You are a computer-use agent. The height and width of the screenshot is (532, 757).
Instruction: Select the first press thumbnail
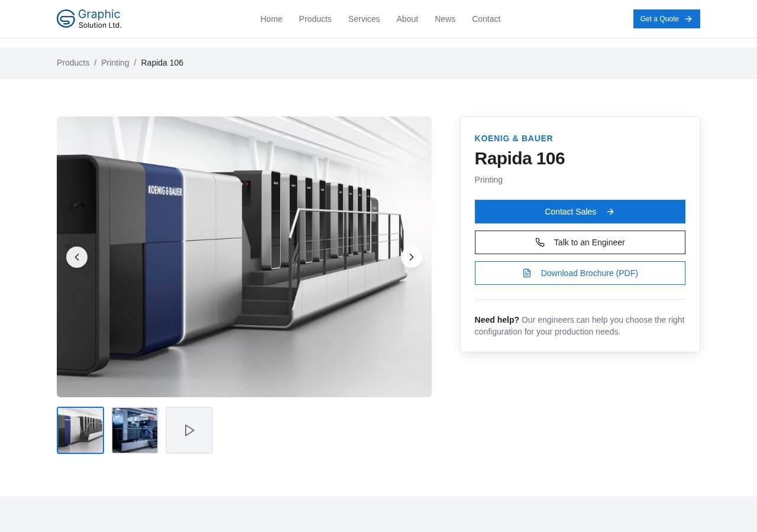(80, 430)
